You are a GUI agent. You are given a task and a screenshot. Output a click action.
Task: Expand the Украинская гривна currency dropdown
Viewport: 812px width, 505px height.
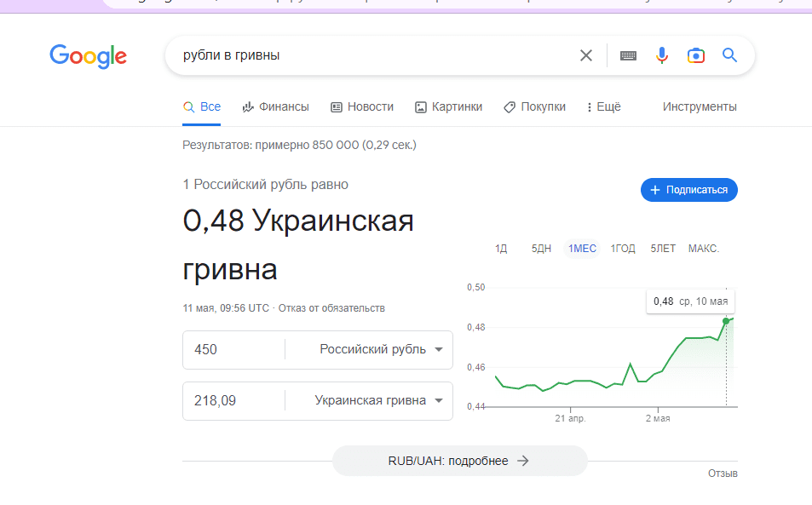pos(438,401)
